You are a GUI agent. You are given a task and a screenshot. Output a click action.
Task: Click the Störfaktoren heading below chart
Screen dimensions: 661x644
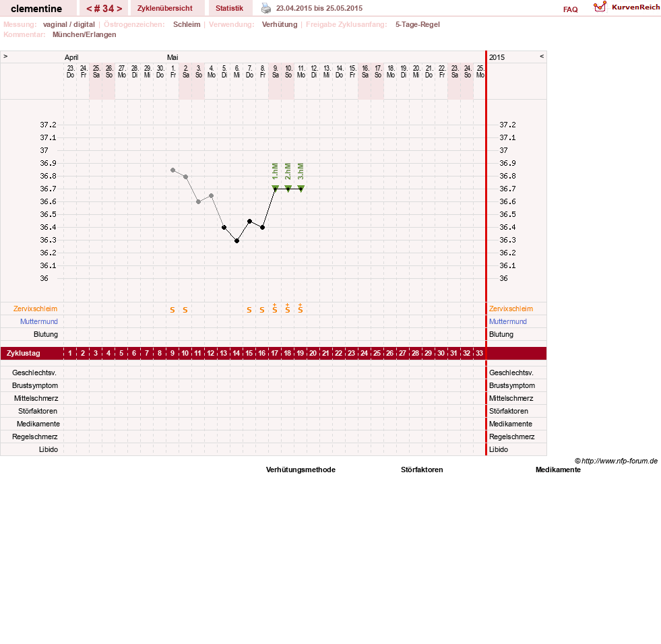422,470
